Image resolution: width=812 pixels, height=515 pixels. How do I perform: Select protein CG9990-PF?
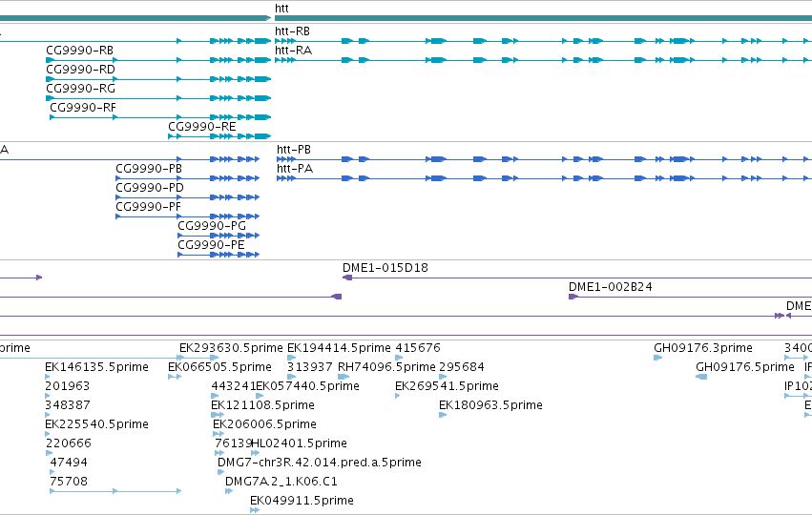coord(148,207)
